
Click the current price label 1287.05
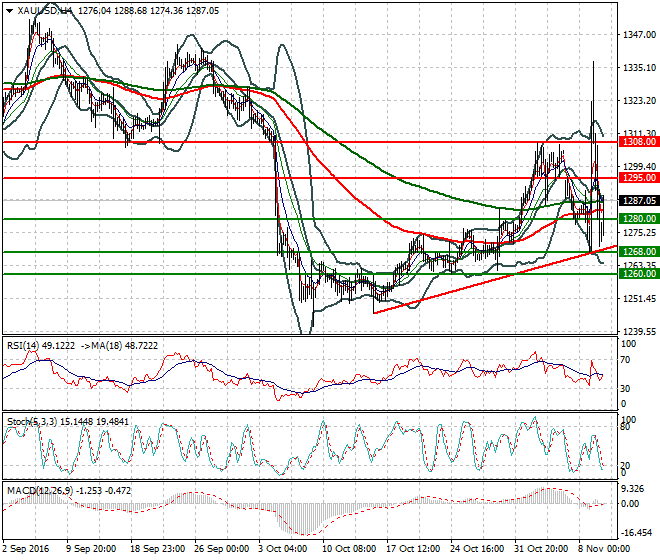point(639,201)
